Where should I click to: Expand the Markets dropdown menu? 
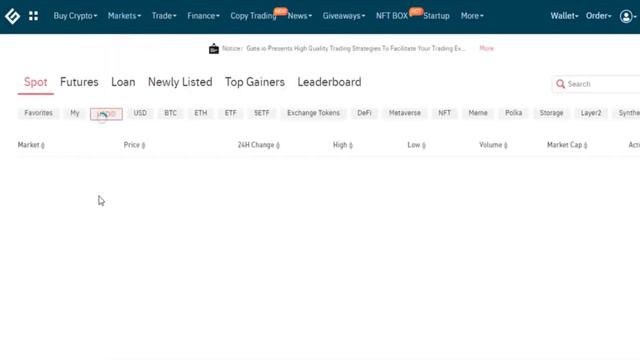tap(124, 16)
